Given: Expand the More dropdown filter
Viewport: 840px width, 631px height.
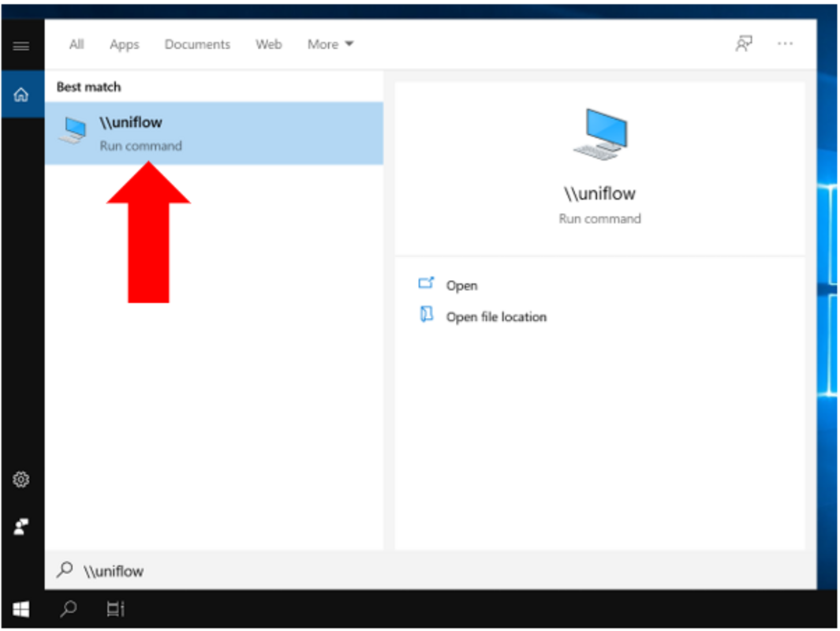Looking at the screenshot, I should 330,45.
